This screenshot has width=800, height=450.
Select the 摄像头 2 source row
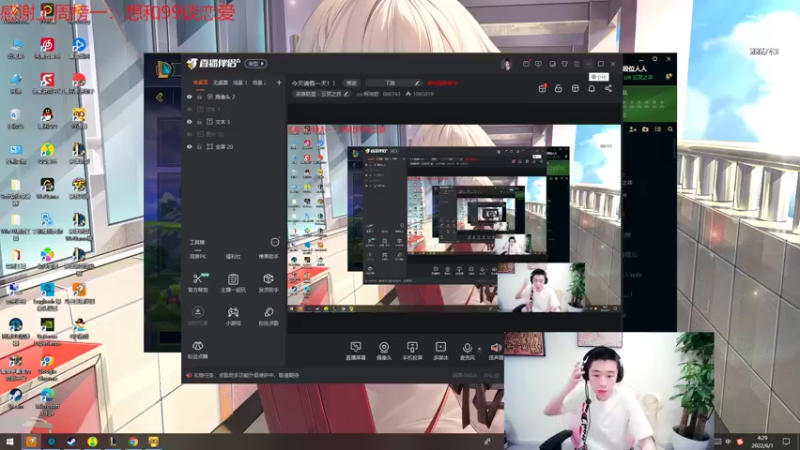point(233,96)
